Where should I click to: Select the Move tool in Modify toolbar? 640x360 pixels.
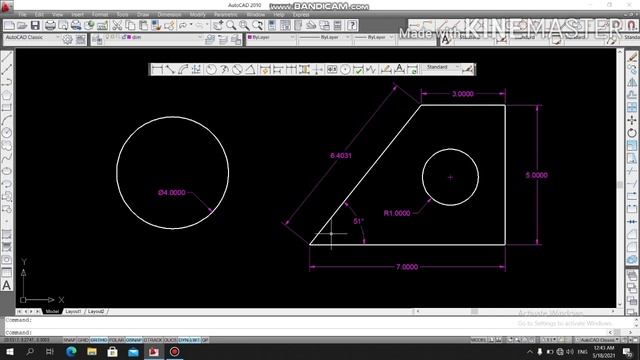(632, 120)
